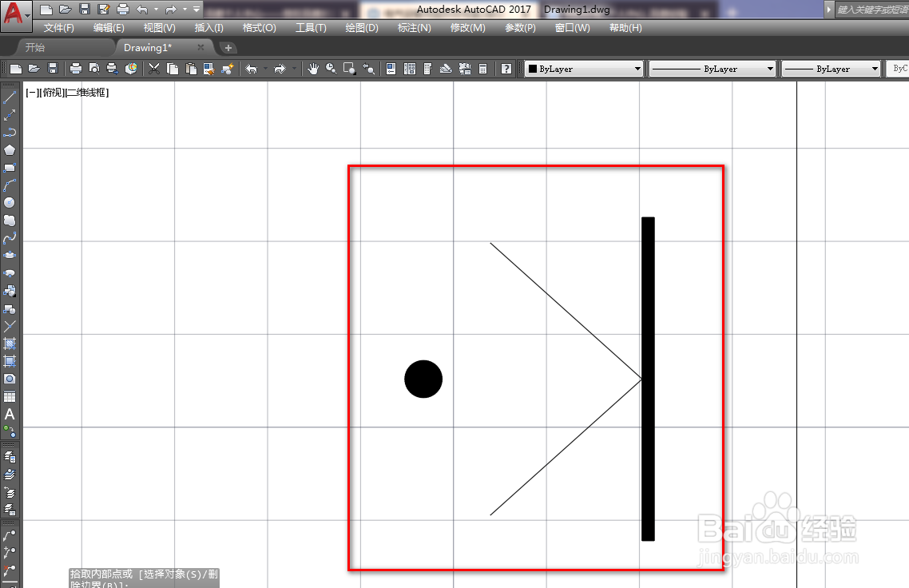
Task: Select the Multiline Text tool
Action: (x=10, y=414)
